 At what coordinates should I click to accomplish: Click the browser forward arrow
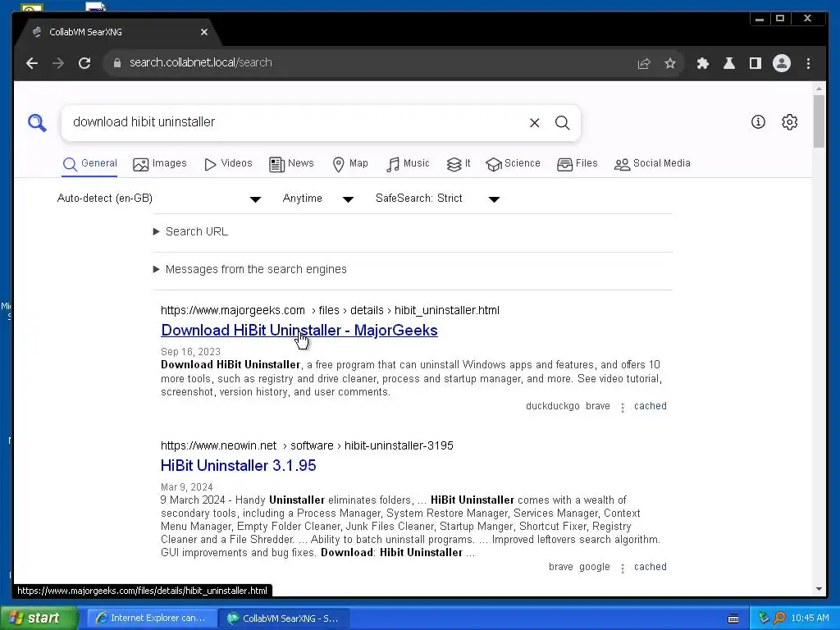tap(58, 63)
